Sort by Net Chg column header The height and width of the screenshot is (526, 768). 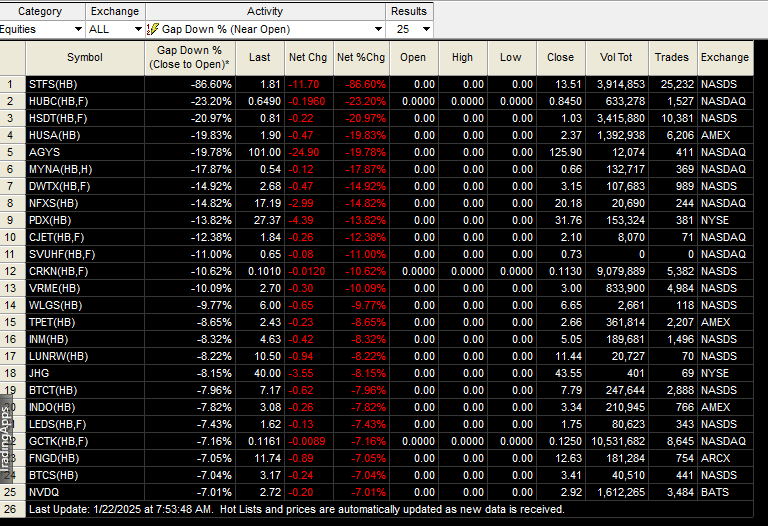pos(308,58)
